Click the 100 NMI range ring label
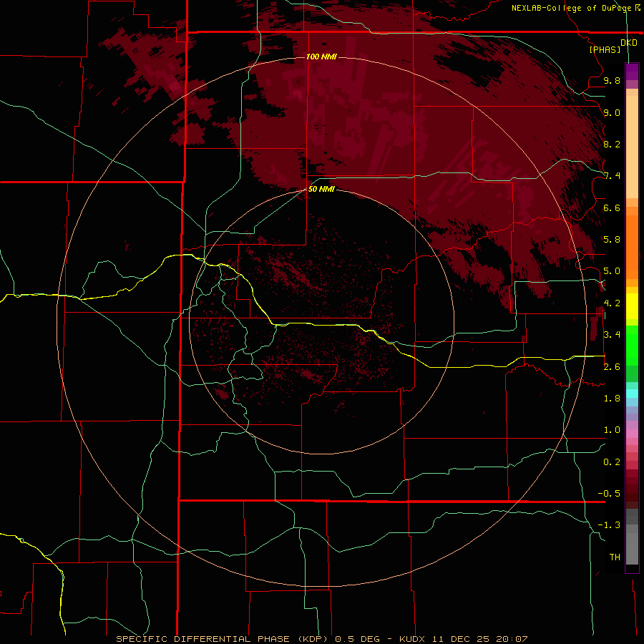644x644 pixels. click(321, 57)
